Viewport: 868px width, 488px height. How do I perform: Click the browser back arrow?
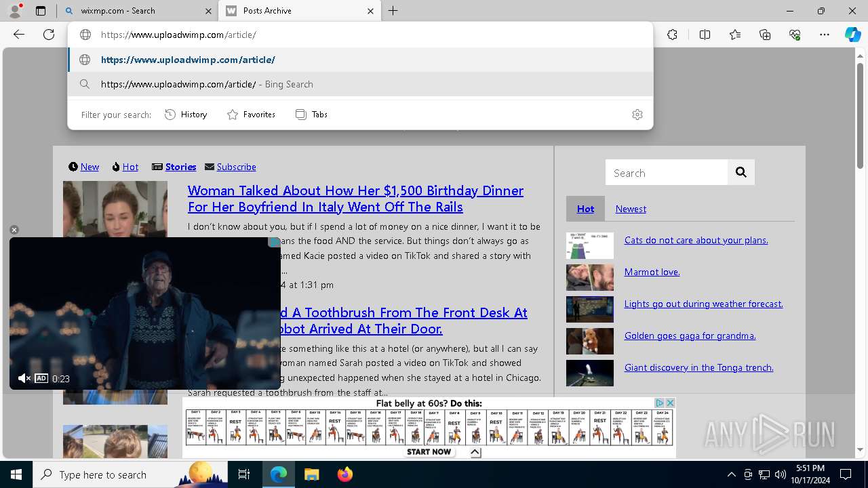(x=19, y=35)
